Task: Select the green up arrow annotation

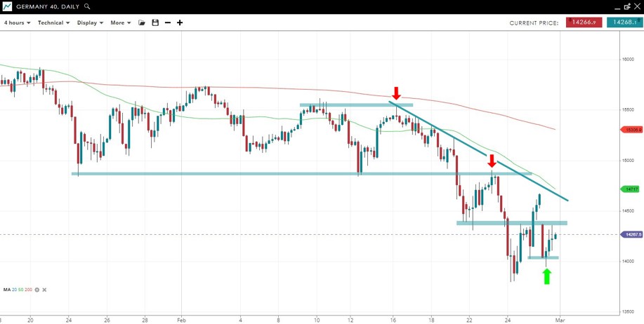Action: click(x=547, y=276)
